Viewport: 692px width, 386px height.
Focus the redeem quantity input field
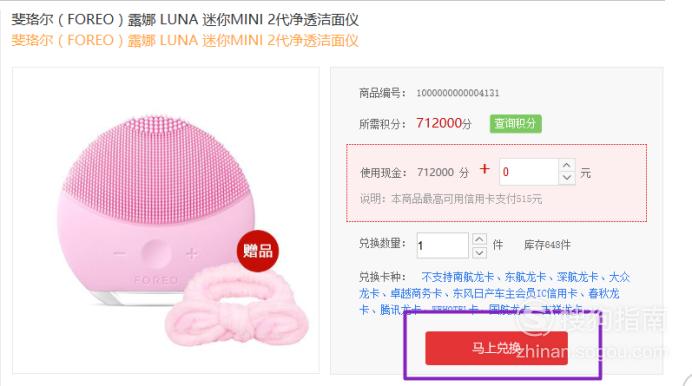tap(443, 245)
